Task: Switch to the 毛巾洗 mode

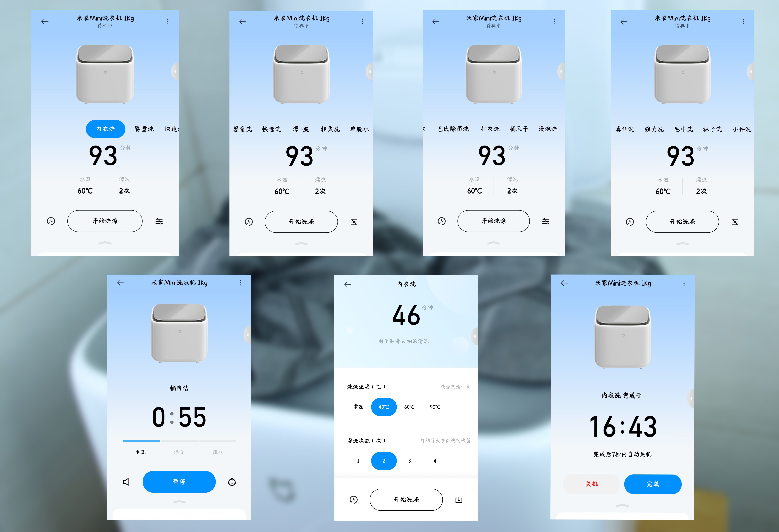Action: pos(683,129)
